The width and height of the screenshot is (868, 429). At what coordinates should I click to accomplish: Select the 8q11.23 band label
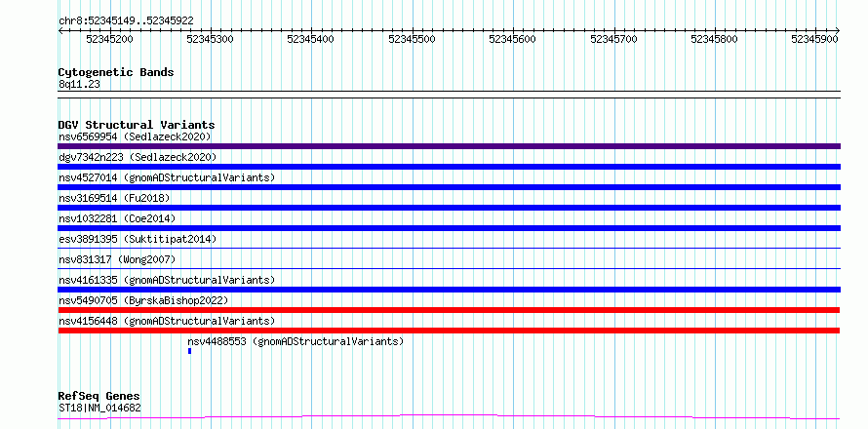tap(79, 85)
